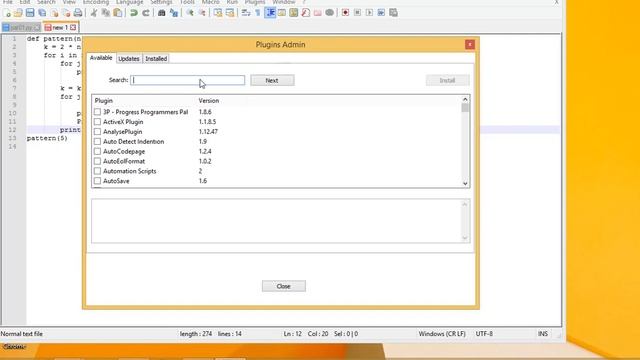This screenshot has height=360, width=640.
Task: Click the Zoom In toolbar icon
Action: [x=190, y=13]
